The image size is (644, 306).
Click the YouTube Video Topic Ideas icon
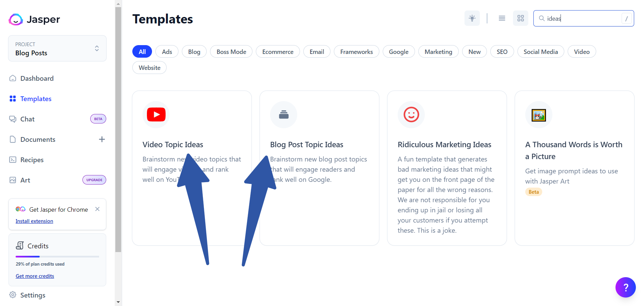(156, 115)
